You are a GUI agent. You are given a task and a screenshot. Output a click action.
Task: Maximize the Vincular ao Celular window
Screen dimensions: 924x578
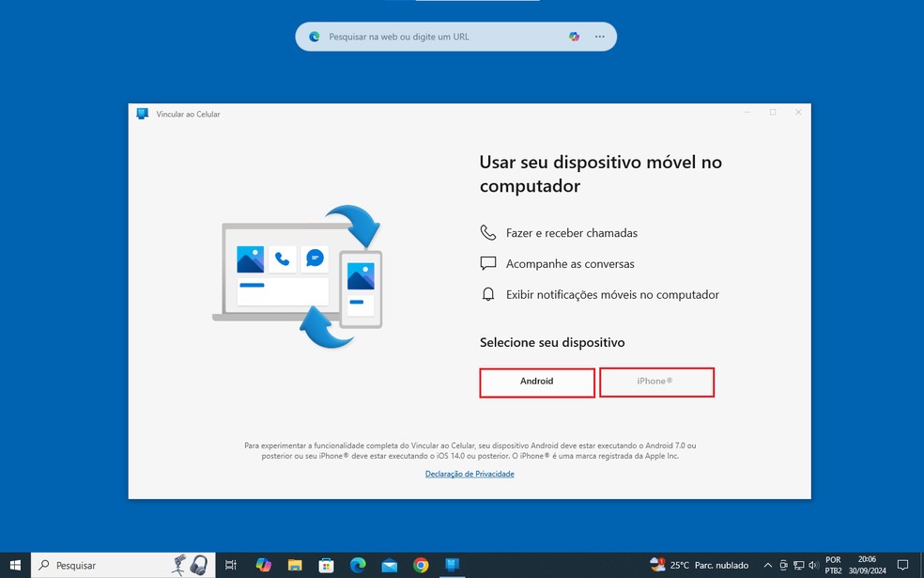click(773, 112)
